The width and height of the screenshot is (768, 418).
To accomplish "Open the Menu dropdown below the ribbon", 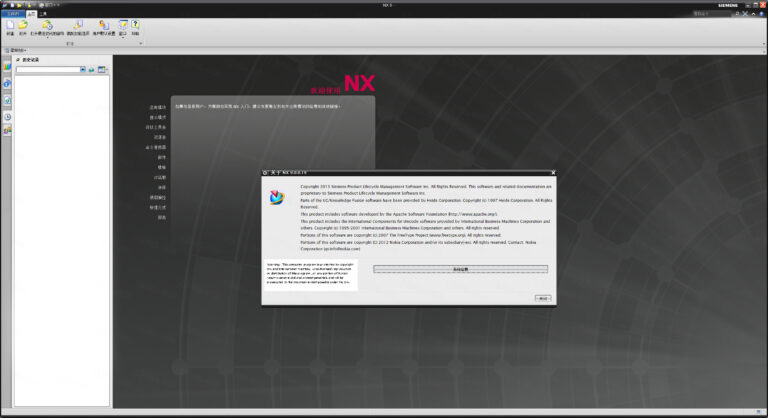I will pos(16,50).
